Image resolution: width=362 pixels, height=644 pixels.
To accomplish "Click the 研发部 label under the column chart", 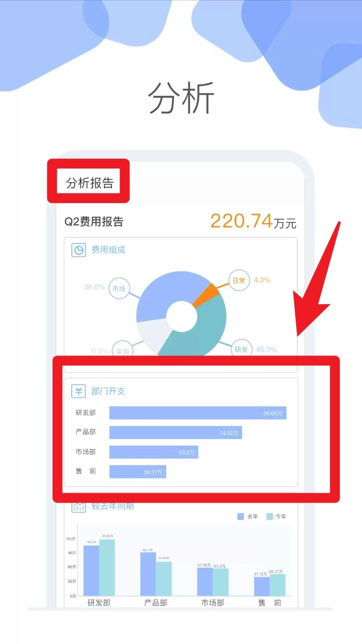I will [x=99, y=603].
